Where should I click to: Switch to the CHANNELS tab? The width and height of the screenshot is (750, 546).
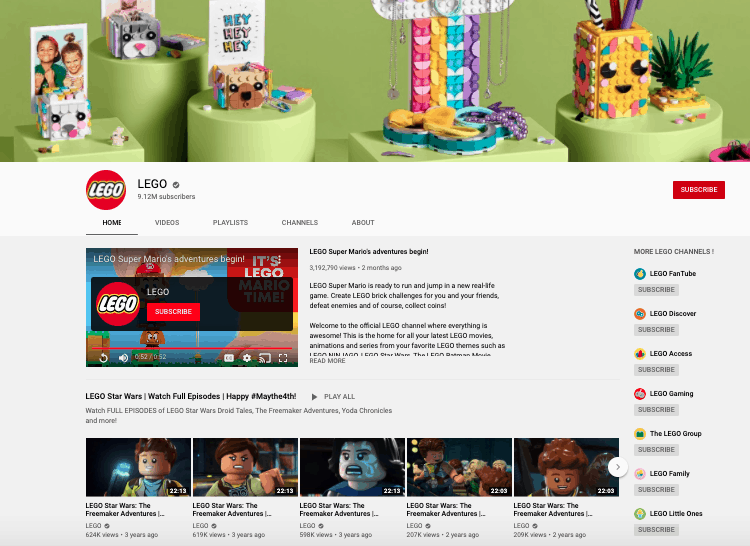299,223
